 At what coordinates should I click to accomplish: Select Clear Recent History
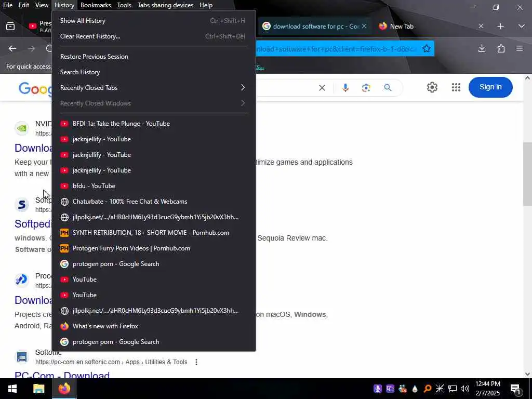(153, 36)
